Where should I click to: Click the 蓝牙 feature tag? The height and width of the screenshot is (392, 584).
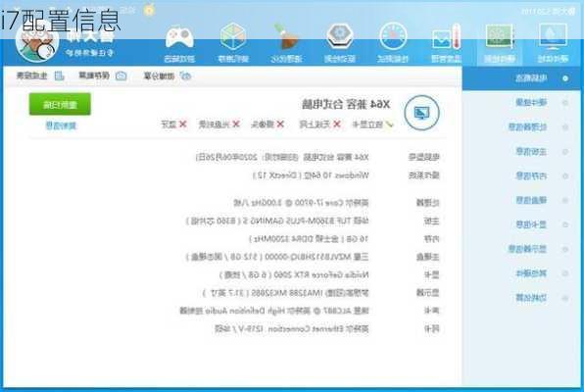tap(173, 124)
